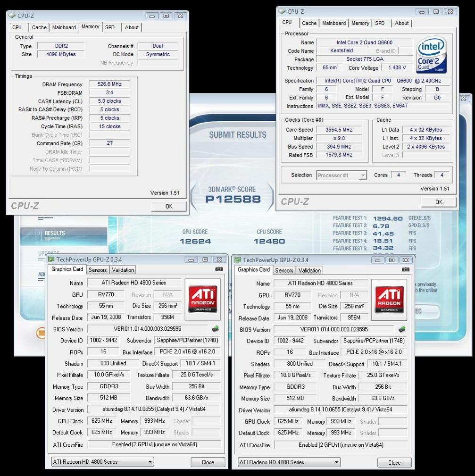Click the Close button in the right GPU-Z window
Viewport: 475px width, 476px height.
tap(394, 463)
